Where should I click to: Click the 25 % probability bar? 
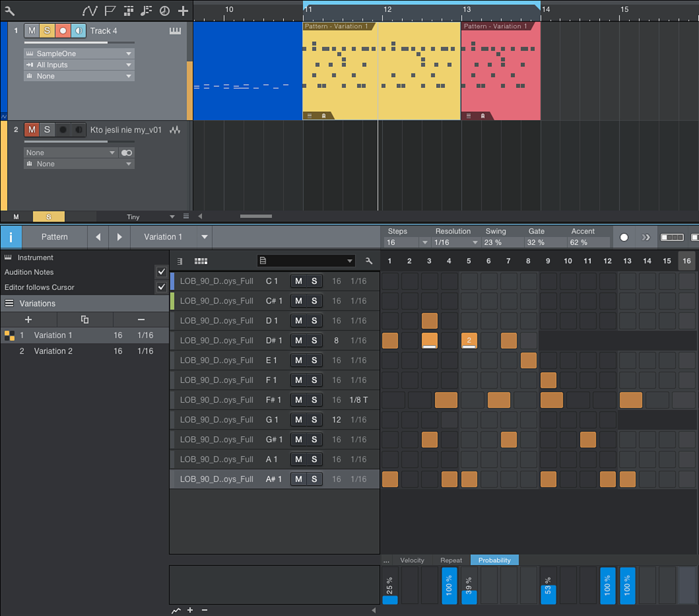click(x=390, y=586)
